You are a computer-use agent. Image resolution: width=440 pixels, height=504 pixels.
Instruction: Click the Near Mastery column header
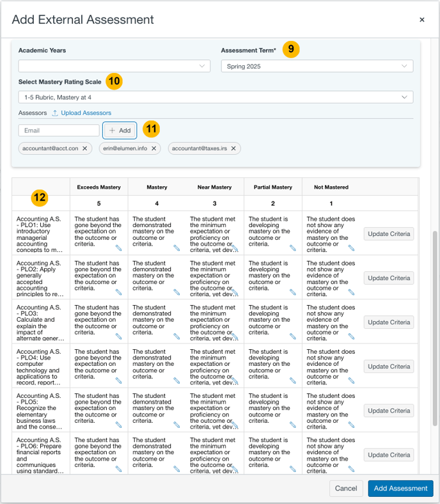tap(214, 187)
